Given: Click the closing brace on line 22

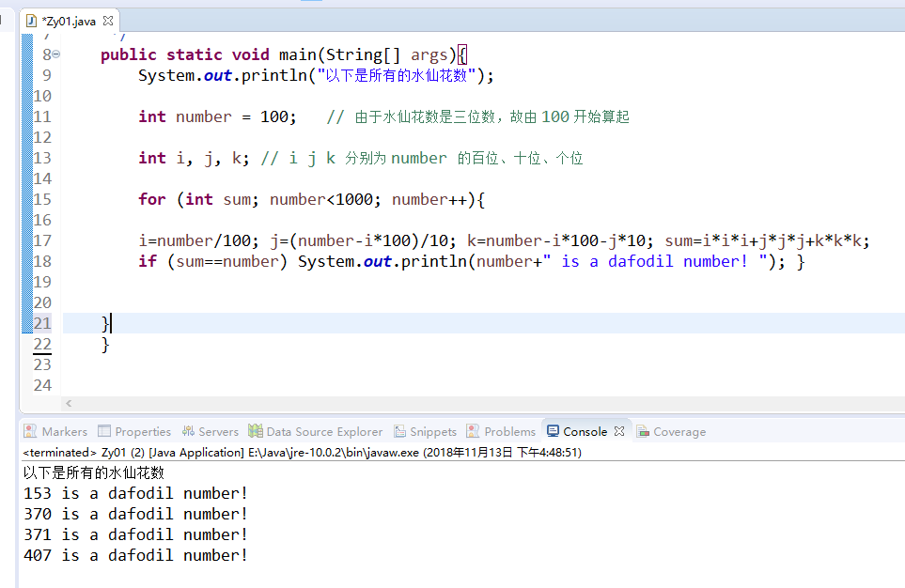Looking at the screenshot, I should [x=105, y=345].
